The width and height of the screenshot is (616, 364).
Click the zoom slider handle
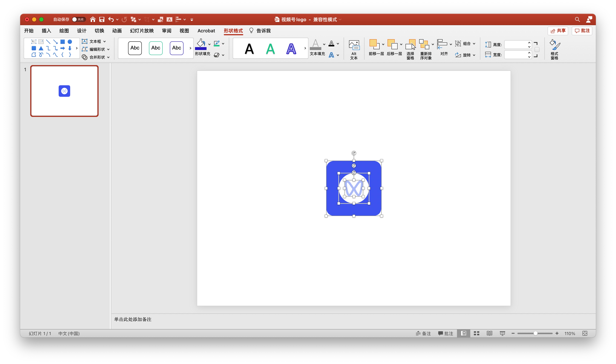[535, 333]
